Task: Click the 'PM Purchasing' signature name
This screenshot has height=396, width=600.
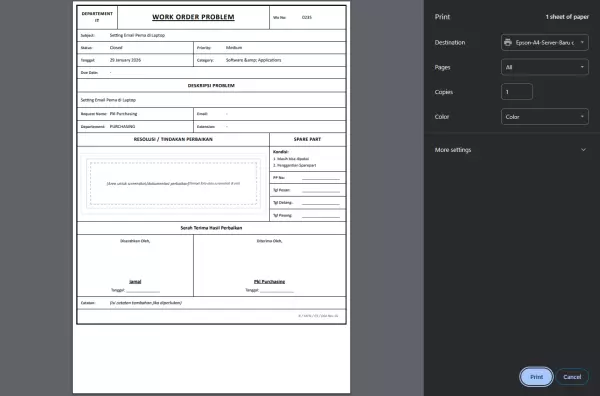Action: (x=269, y=282)
